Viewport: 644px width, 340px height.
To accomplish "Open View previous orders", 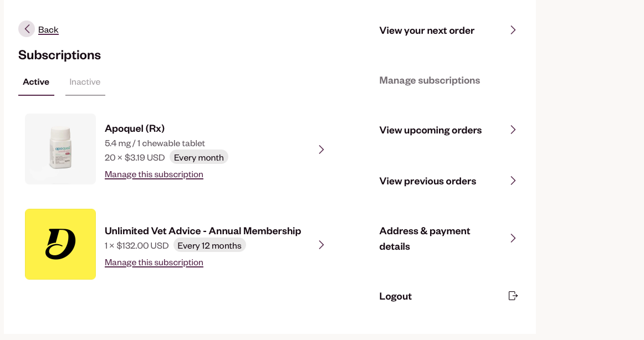I will [427, 181].
